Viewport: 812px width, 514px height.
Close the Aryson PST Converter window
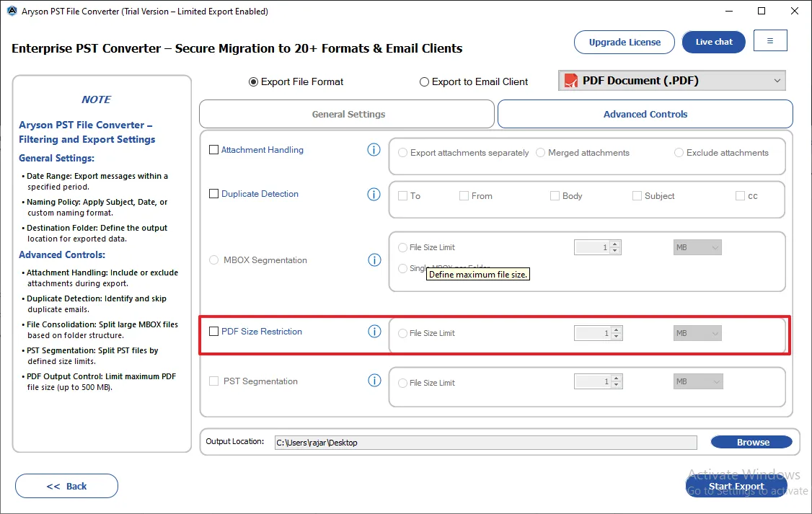tap(795, 11)
